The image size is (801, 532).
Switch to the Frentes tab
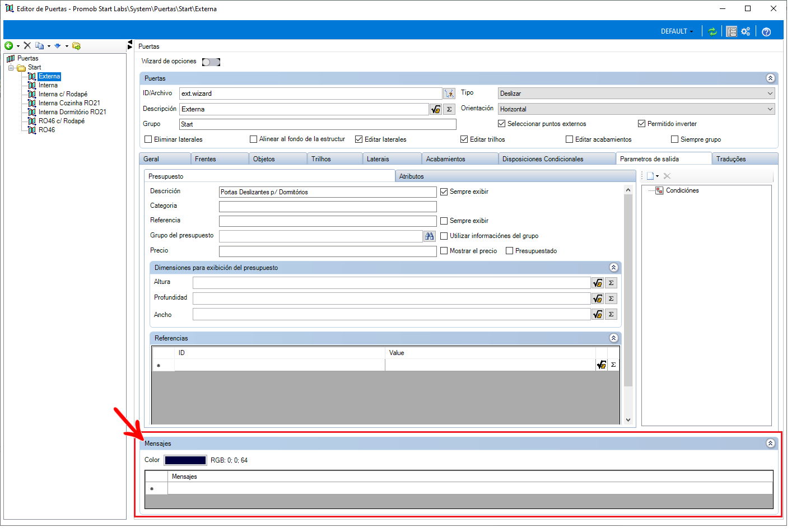(220, 159)
